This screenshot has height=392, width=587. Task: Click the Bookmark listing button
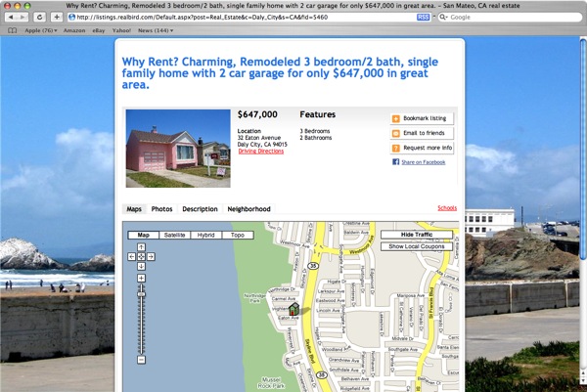[422, 118]
